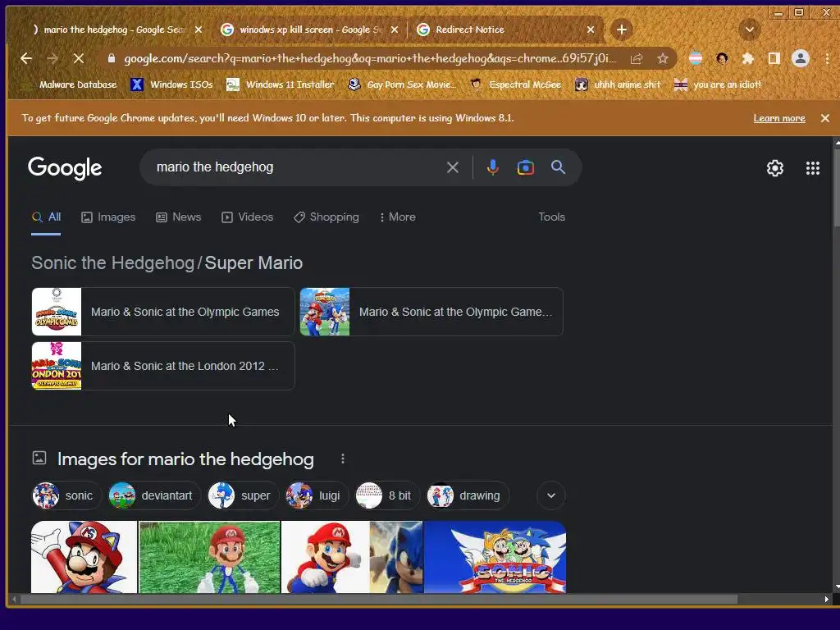Open options menu for Images section
Image resolution: width=840 pixels, height=630 pixels.
(343, 459)
